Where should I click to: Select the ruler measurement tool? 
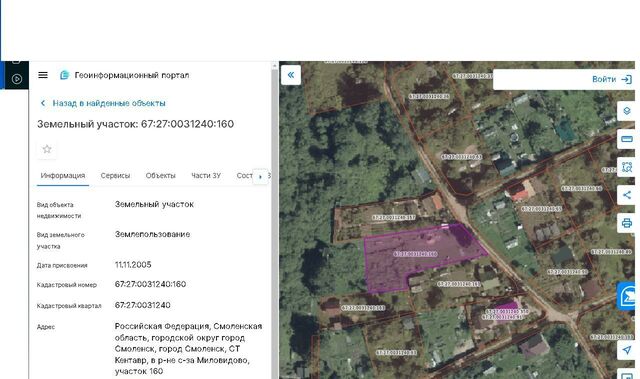tap(627, 139)
